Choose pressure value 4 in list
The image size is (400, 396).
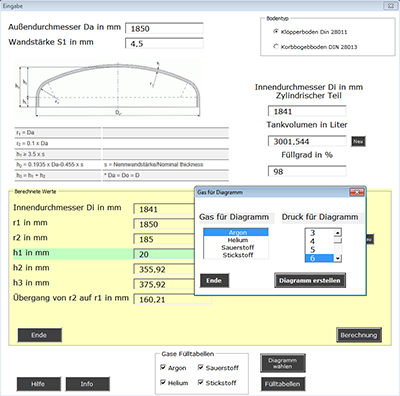click(x=319, y=241)
